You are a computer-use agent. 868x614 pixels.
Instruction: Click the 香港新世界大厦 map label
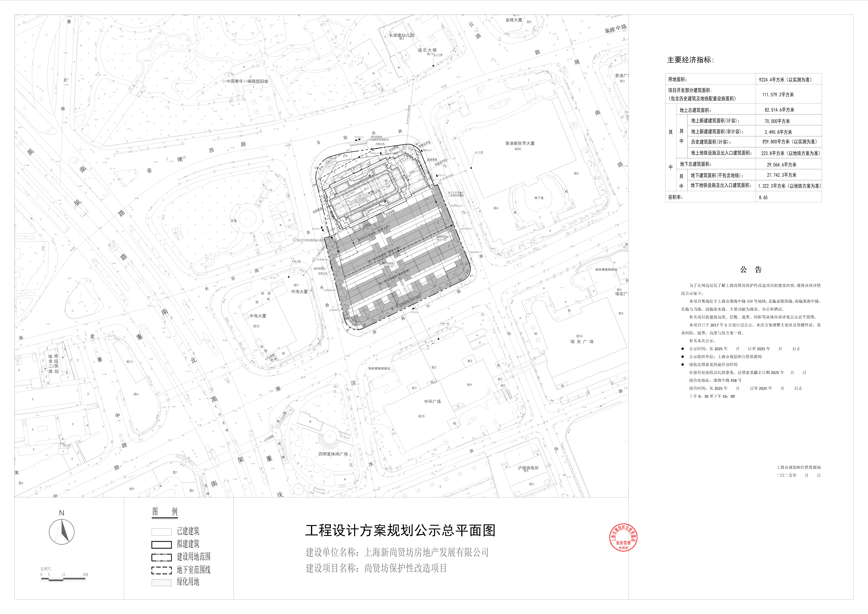click(520, 143)
